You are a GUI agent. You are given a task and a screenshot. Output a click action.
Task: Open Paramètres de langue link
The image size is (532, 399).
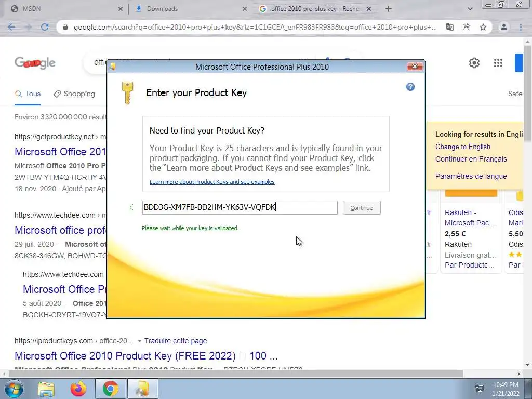(471, 176)
